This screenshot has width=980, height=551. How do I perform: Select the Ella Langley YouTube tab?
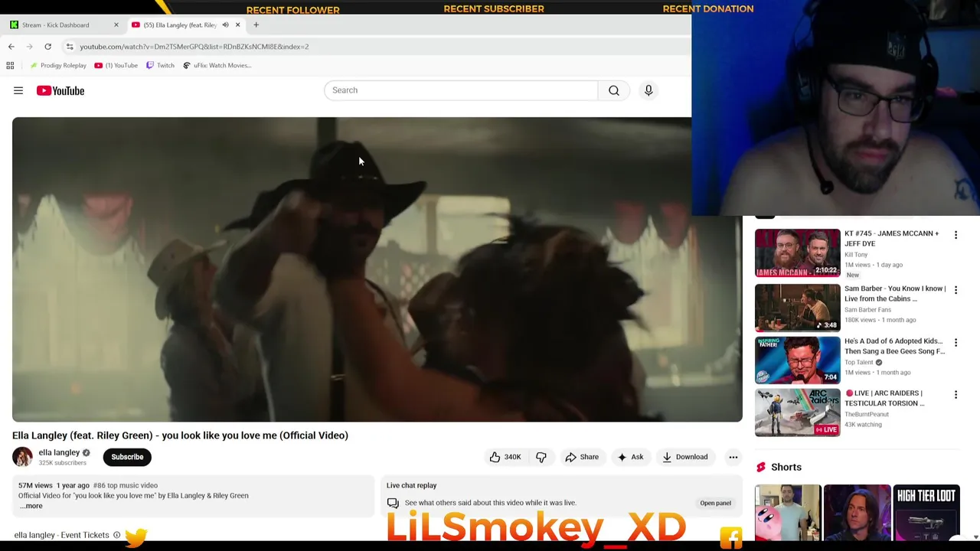pyautogui.click(x=180, y=24)
